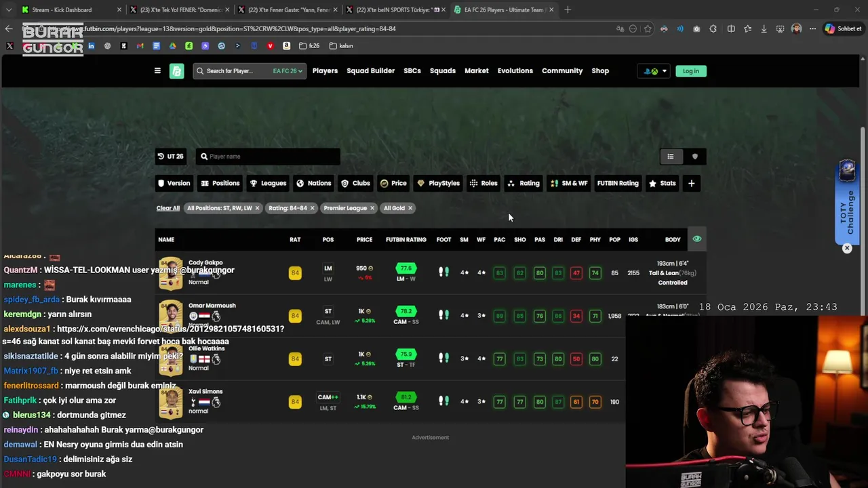
Task: Open the Clubs filter
Action: pyautogui.click(x=355, y=183)
